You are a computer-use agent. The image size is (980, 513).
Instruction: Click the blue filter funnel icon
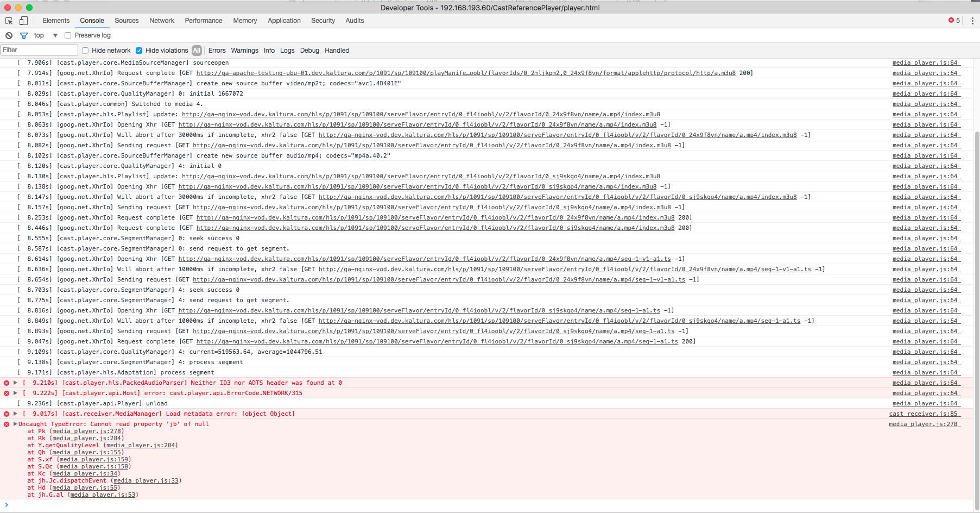pos(24,35)
